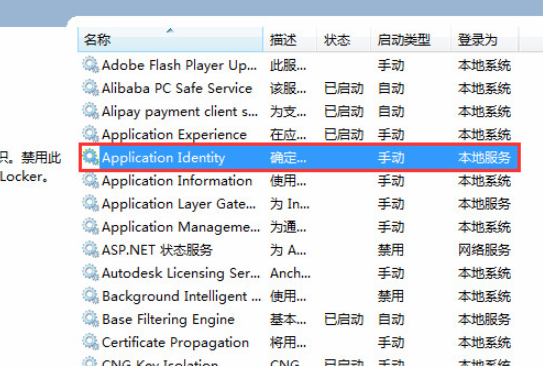Screen dimensions: 543x366
Task: Click 网络服务 logon of ASP.NET 状态服务
Action: click(x=484, y=250)
